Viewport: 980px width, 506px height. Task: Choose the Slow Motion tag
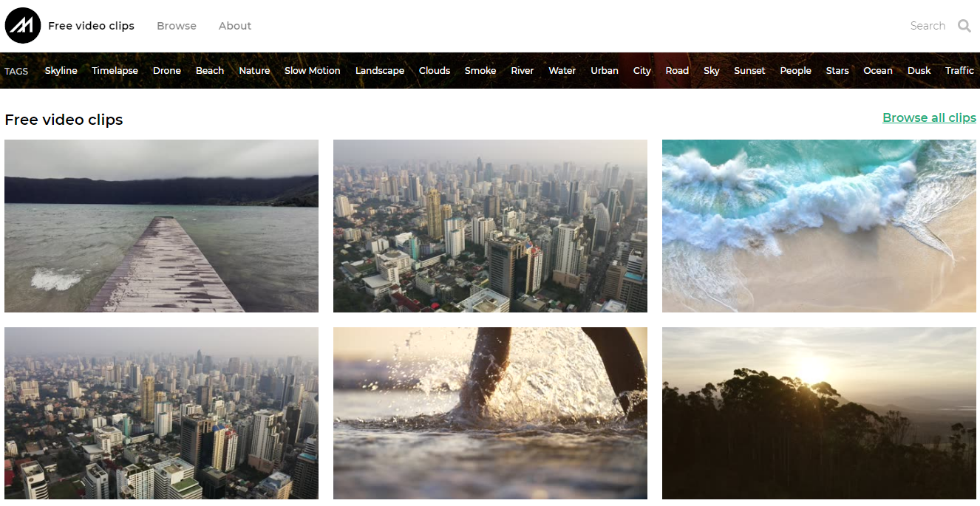[x=312, y=71]
